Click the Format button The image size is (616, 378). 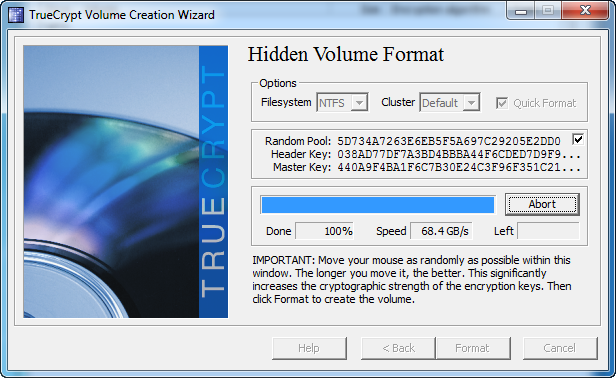click(473, 348)
